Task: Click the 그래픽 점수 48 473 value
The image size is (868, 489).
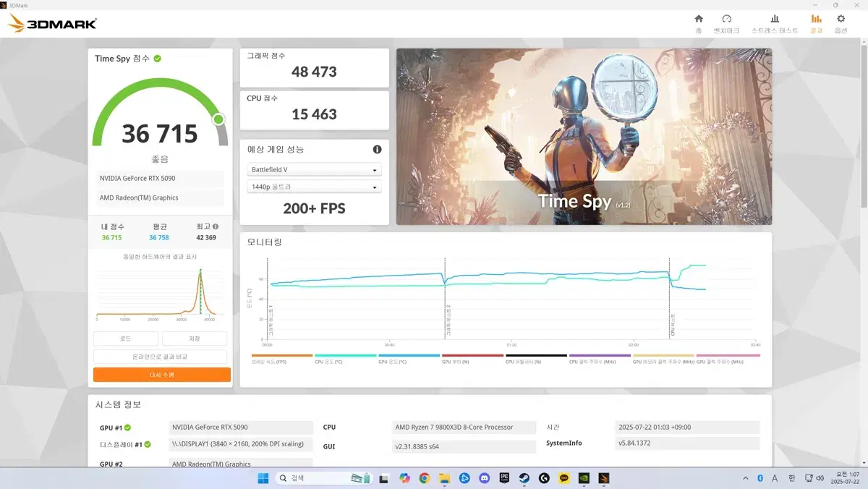Action: click(314, 72)
